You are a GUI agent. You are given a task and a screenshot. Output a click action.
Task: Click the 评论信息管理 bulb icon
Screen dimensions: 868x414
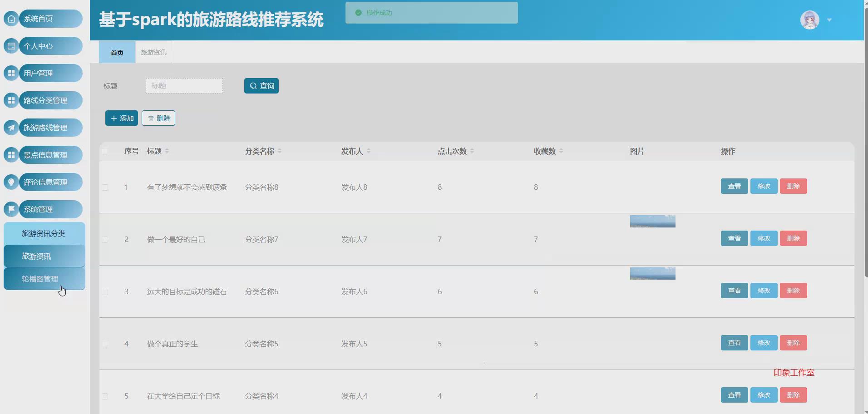coord(11,182)
